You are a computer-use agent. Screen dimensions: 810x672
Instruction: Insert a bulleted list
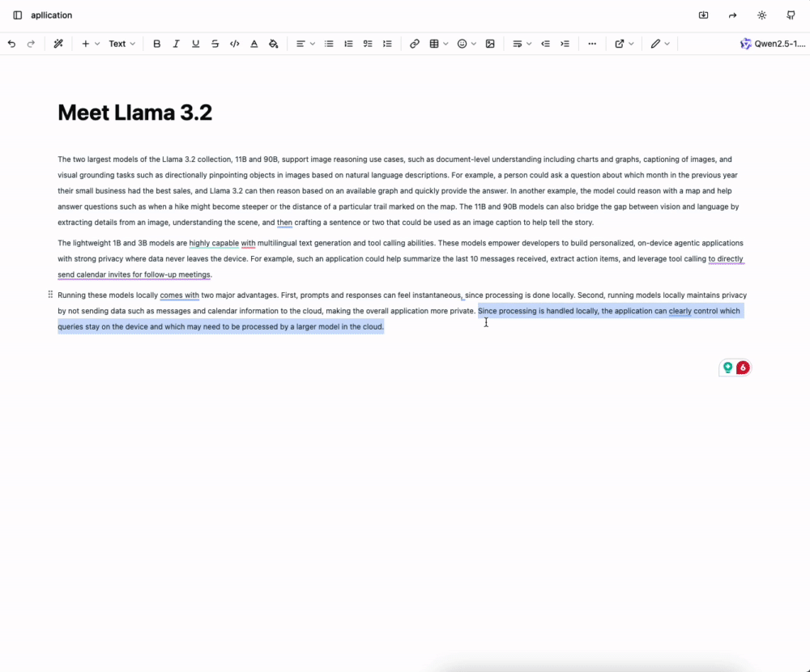329,44
